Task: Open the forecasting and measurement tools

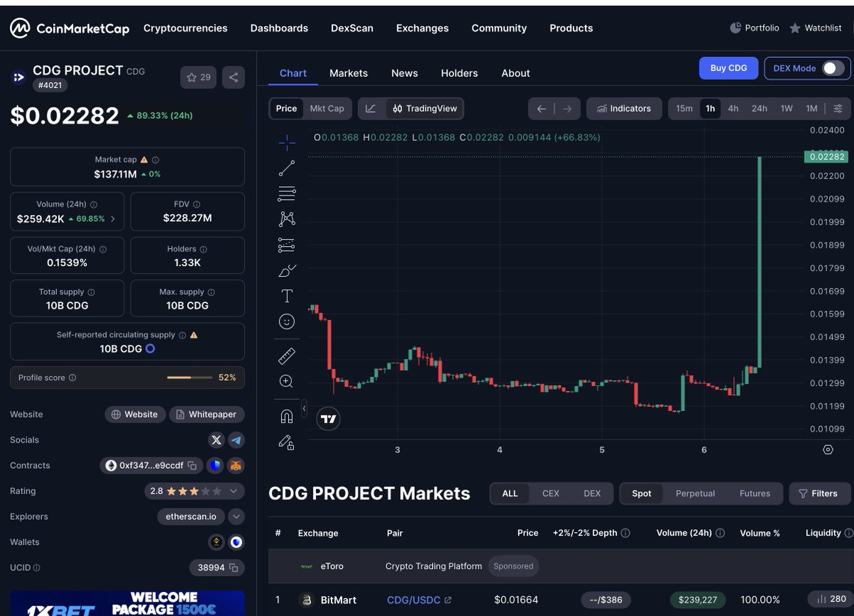Action: 287,245
